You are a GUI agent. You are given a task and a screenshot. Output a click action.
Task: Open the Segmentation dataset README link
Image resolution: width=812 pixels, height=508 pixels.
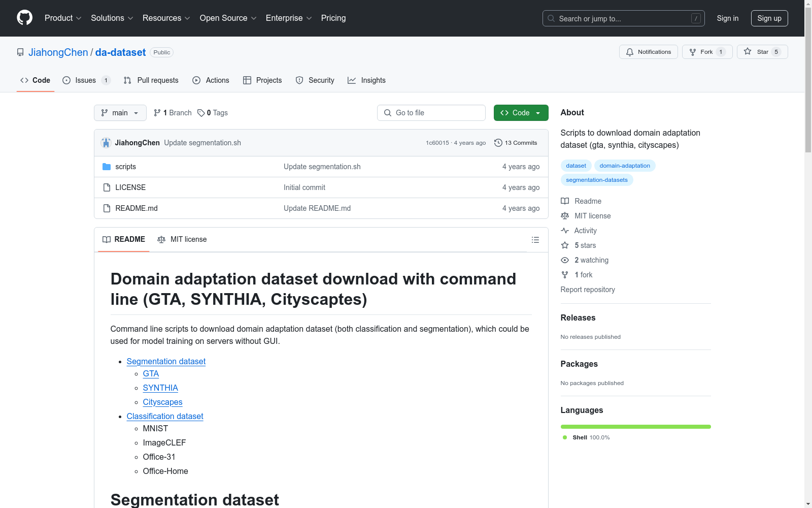[166, 361]
